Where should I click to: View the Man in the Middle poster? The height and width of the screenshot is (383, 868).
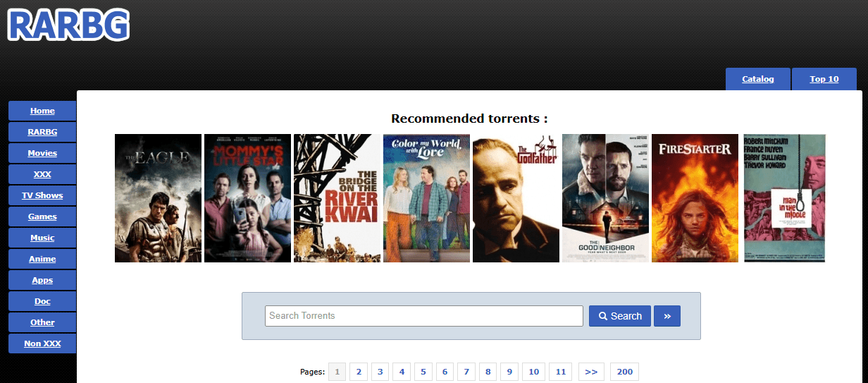coord(784,198)
